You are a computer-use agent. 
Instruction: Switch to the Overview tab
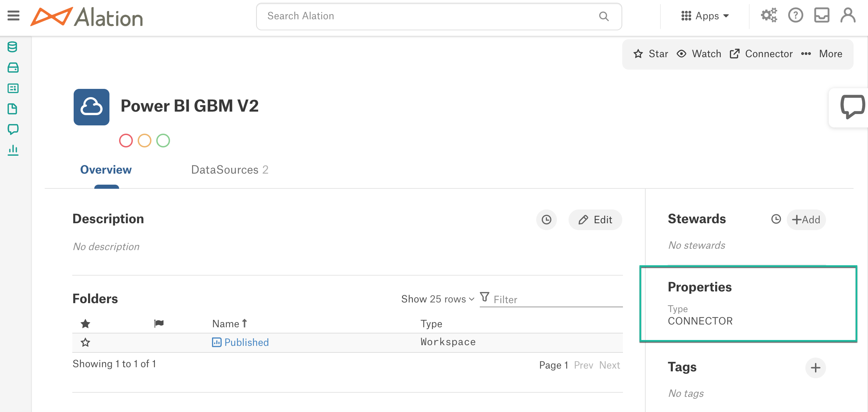106,169
